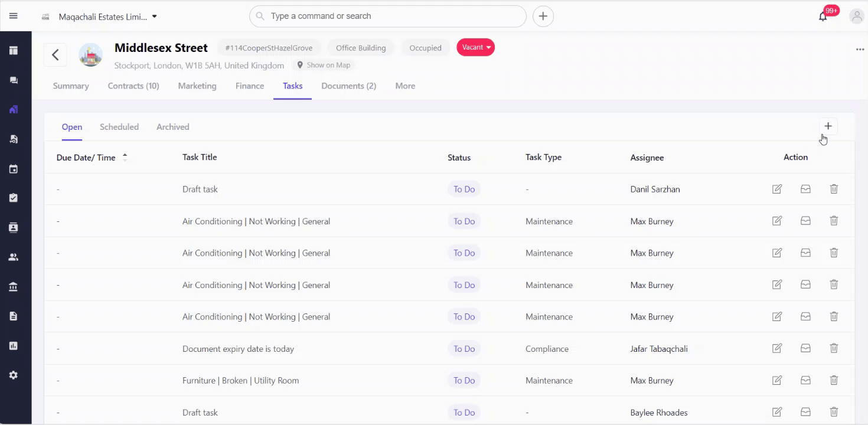Open the Furniture | Broken | Utility Room task
The height and width of the screenshot is (425, 868).
(240, 381)
